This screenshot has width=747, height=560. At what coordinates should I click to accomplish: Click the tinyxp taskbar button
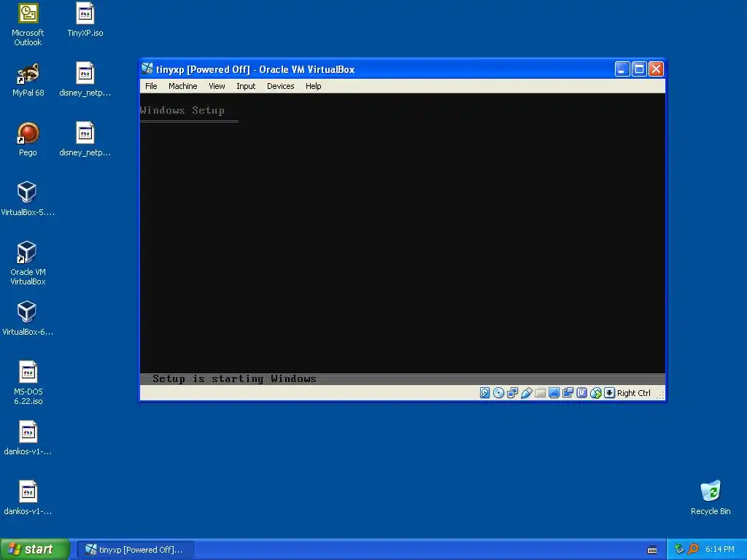click(x=135, y=550)
